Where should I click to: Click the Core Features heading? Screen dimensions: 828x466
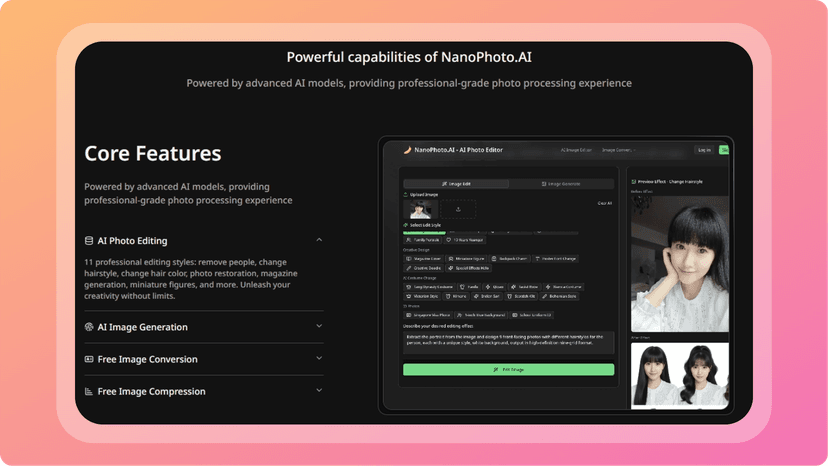pyautogui.click(x=153, y=154)
